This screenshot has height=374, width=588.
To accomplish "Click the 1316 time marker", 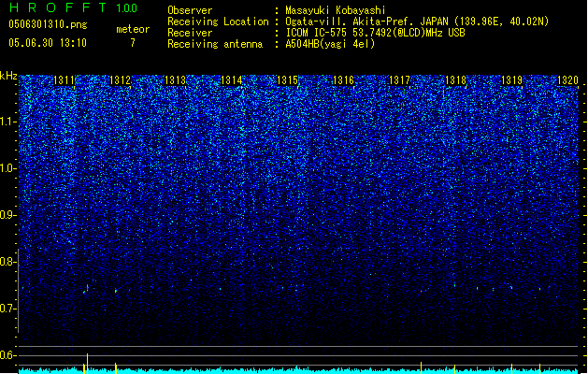I will coord(343,80).
